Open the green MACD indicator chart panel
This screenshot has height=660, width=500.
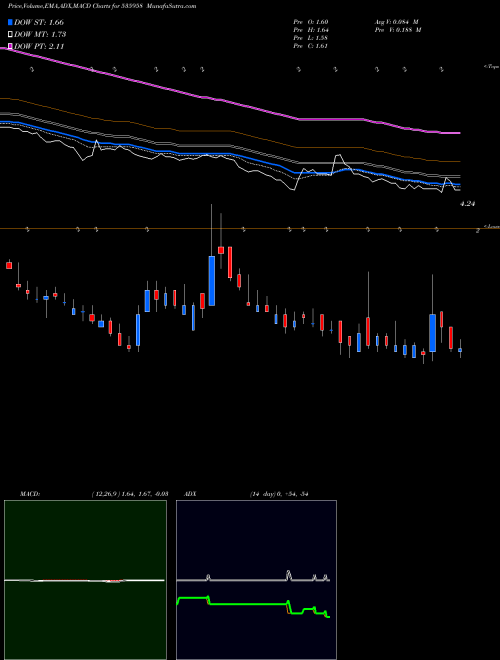85,580
